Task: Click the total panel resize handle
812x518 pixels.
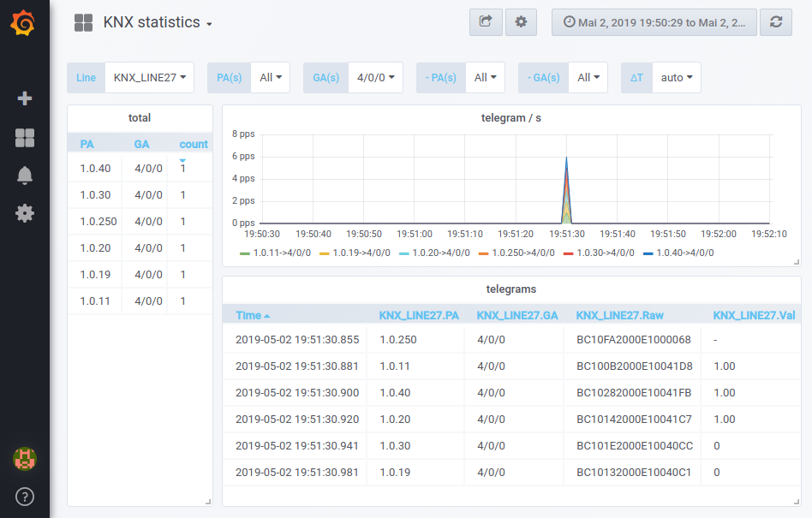Action: (x=208, y=502)
